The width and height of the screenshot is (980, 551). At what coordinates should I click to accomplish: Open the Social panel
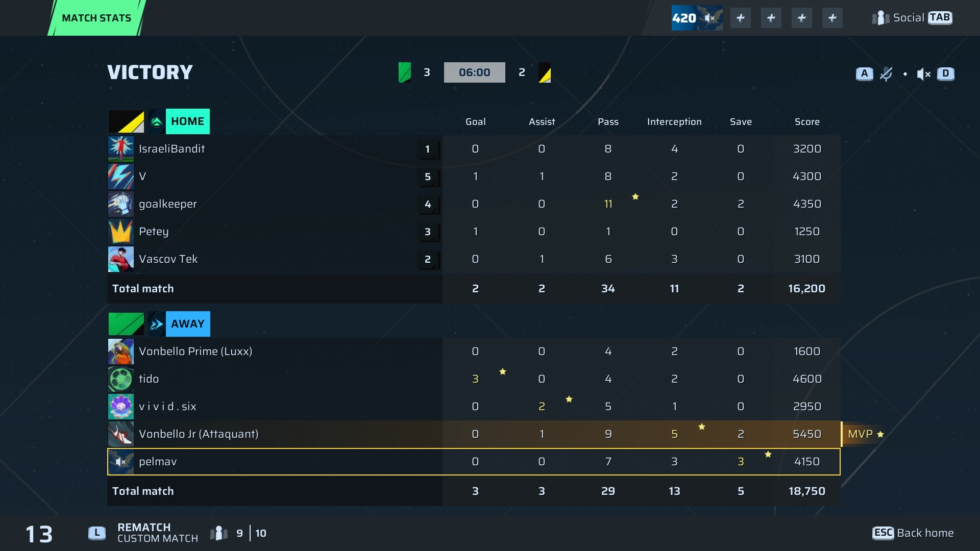point(912,18)
